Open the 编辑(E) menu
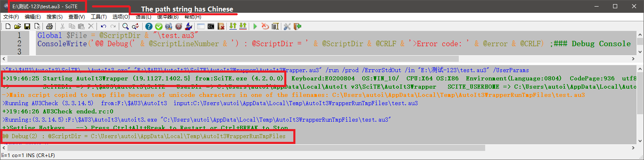 [x=33, y=17]
